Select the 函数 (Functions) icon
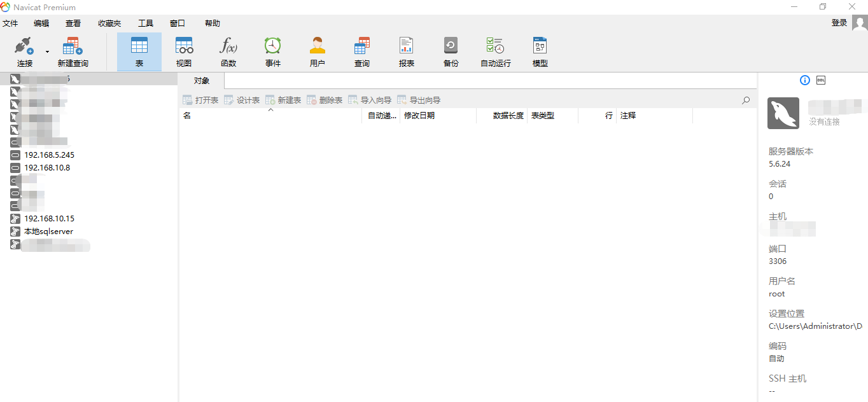Image resolution: width=868 pixels, height=402 pixels. 228,51
